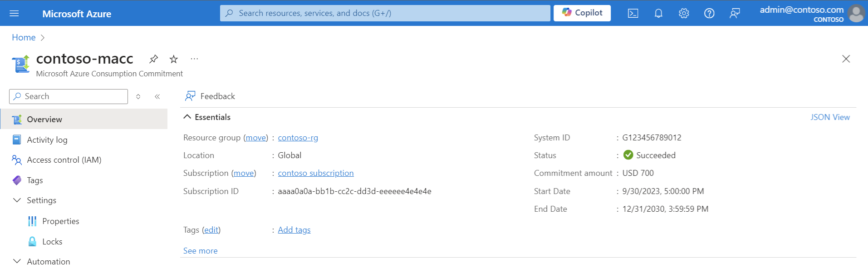Click the Properties icon
Screen dimensions: 868x274
coord(32,221)
